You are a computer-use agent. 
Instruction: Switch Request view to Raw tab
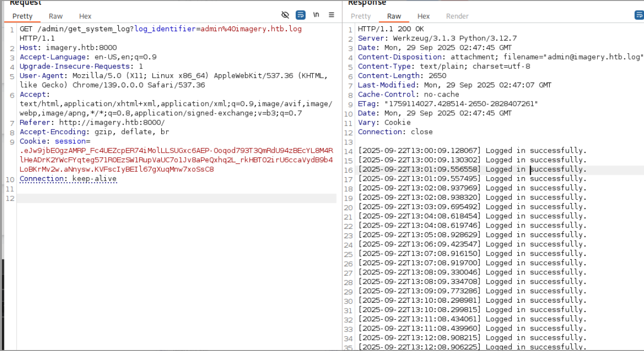[x=56, y=16]
